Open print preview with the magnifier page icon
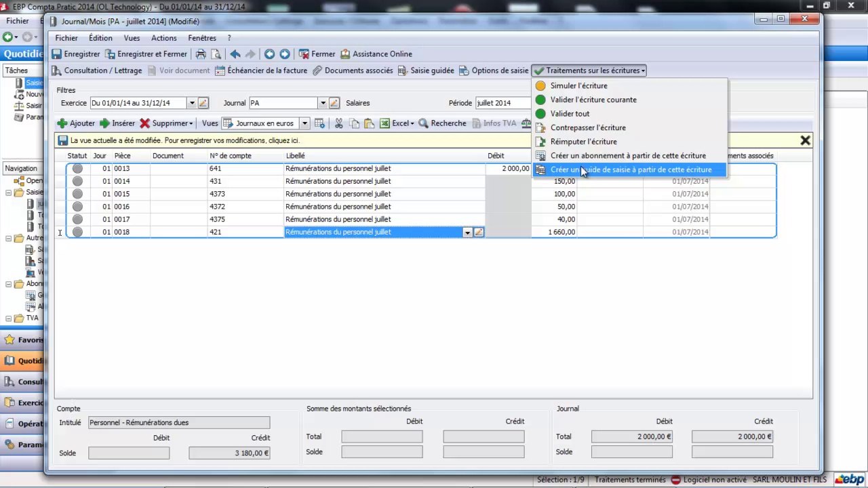The image size is (868, 488). [216, 54]
